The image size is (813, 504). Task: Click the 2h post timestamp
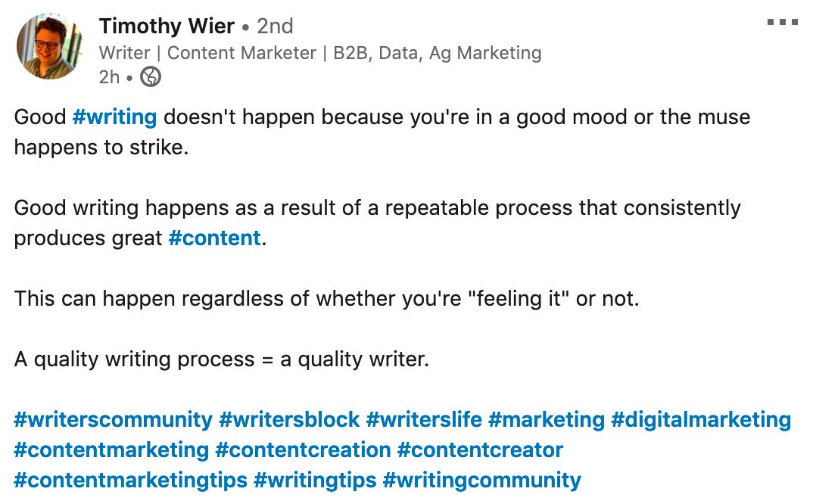[x=110, y=77]
